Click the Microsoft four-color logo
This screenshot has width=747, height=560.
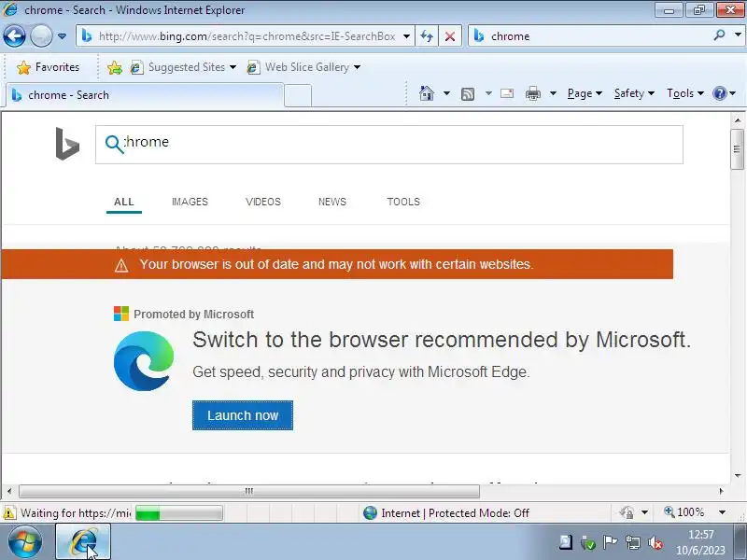(x=121, y=314)
